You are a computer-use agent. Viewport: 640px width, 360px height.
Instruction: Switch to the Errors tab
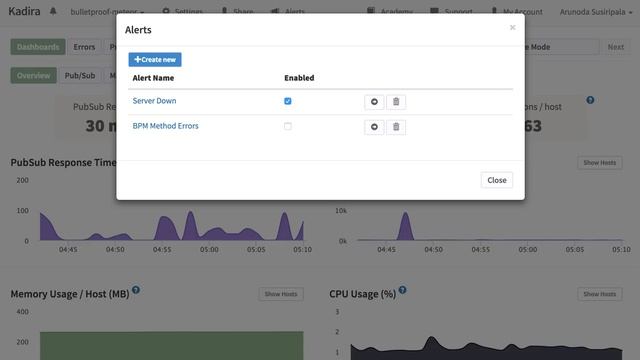(x=84, y=47)
